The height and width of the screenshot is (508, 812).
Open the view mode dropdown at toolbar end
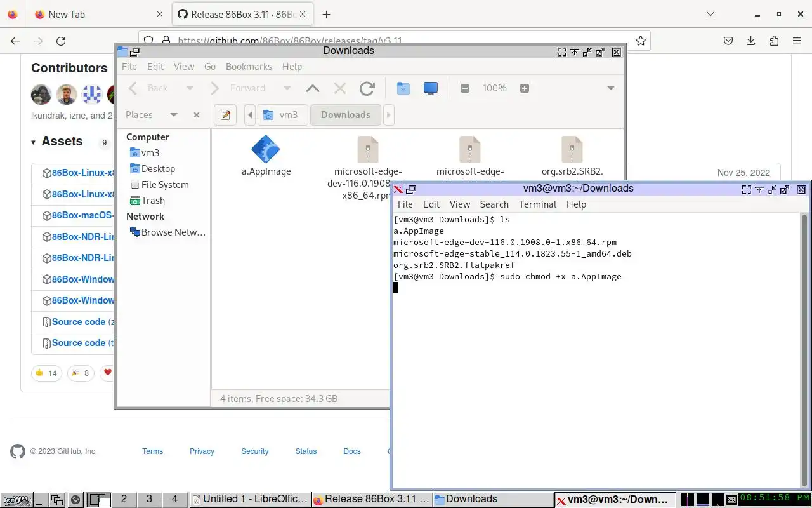pyautogui.click(x=611, y=88)
